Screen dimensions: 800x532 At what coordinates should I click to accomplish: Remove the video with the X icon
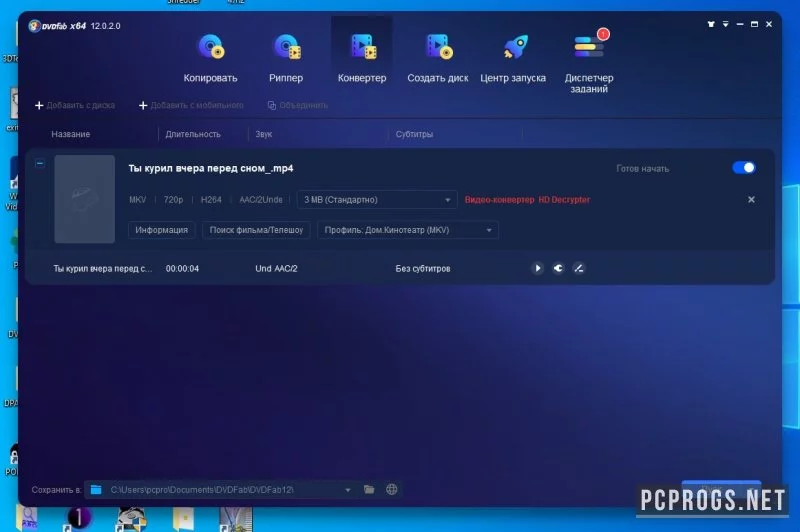[x=751, y=199]
